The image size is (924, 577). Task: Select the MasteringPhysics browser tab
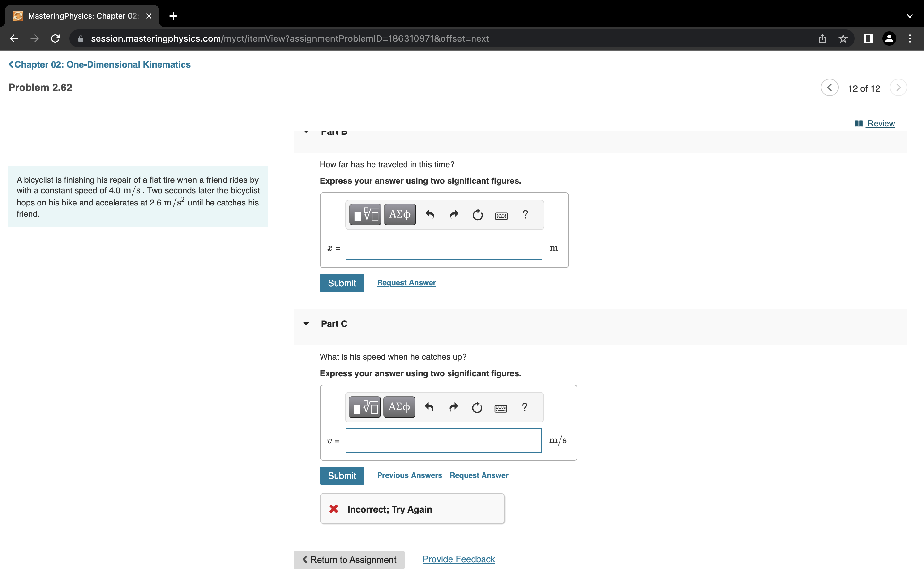(x=82, y=16)
